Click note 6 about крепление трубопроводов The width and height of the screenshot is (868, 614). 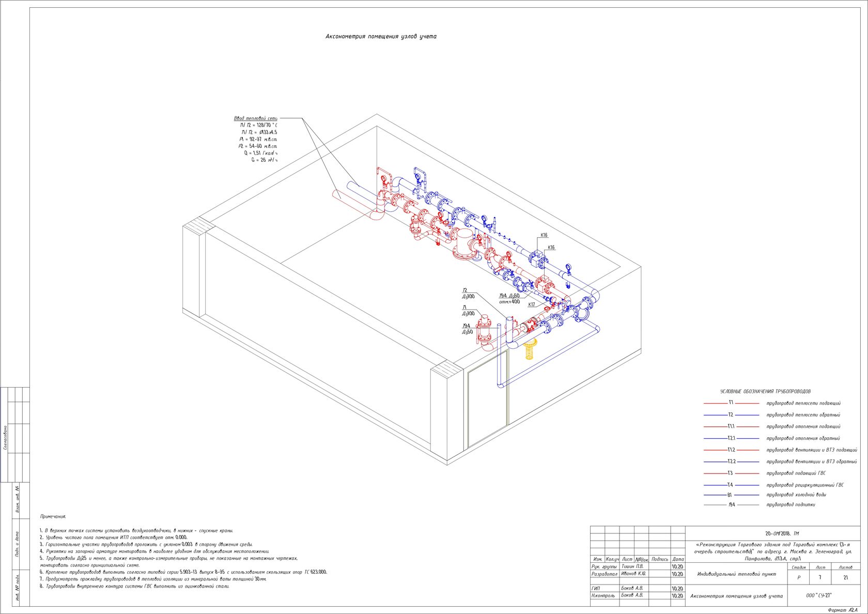tap(183, 572)
